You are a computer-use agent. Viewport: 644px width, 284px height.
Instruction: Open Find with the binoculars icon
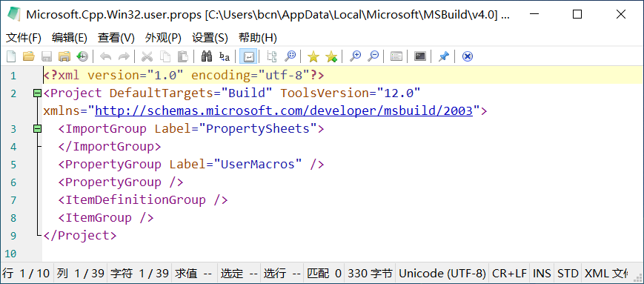(206, 56)
